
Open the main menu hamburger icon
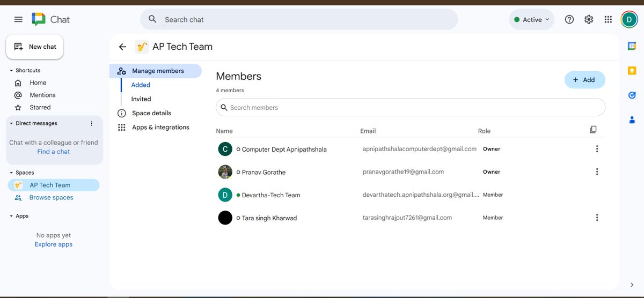(18, 19)
